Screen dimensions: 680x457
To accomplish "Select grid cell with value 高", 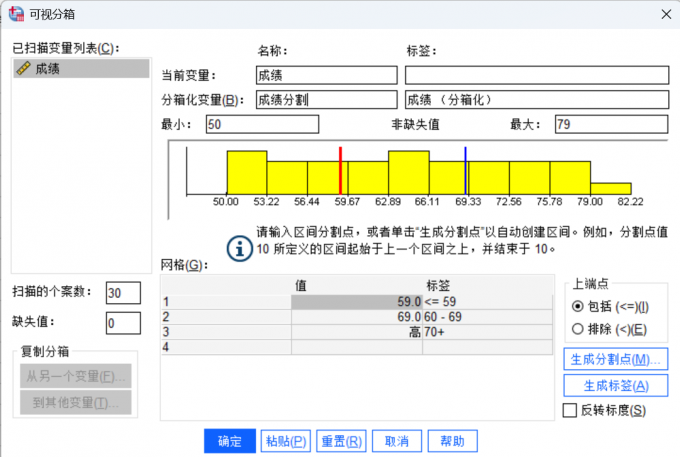I will pos(357,332).
